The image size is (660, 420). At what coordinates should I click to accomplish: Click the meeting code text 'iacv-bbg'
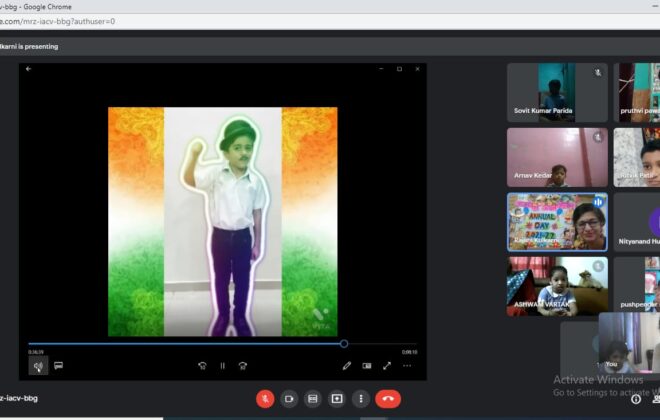tap(19, 398)
